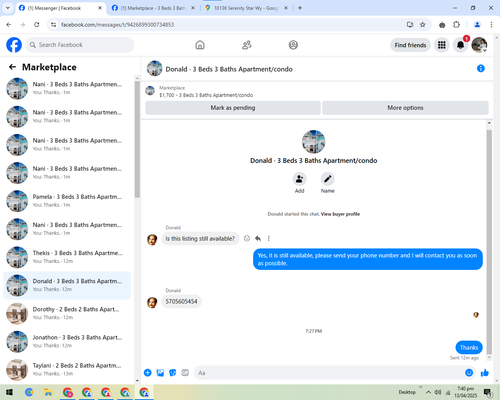Send a thumbs-up like
Screen dimensions: 500x400
[485, 373]
